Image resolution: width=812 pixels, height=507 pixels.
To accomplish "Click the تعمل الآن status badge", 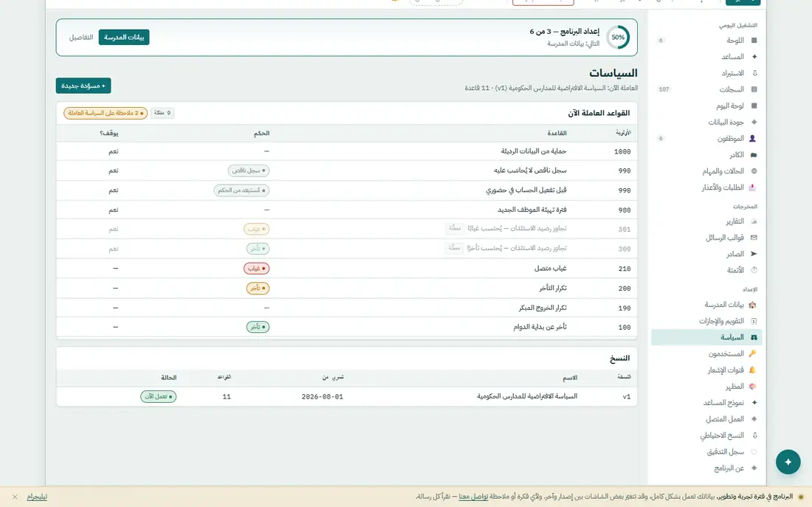I will point(159,396).
